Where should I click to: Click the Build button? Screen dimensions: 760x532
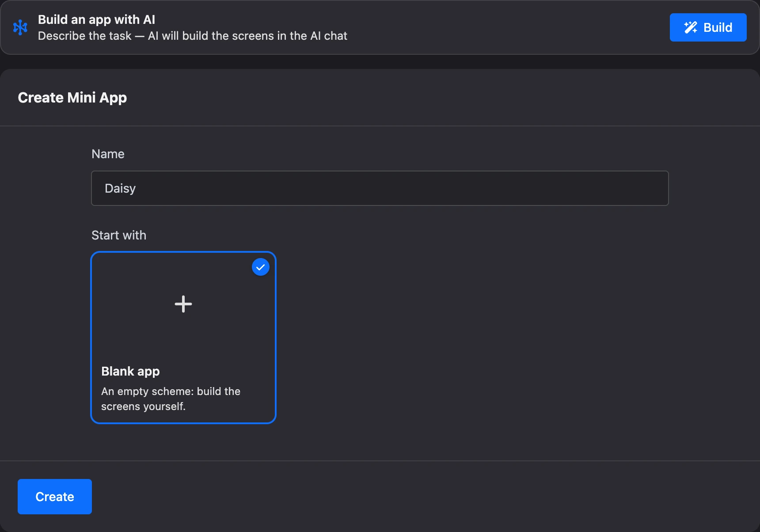[708, 27]
